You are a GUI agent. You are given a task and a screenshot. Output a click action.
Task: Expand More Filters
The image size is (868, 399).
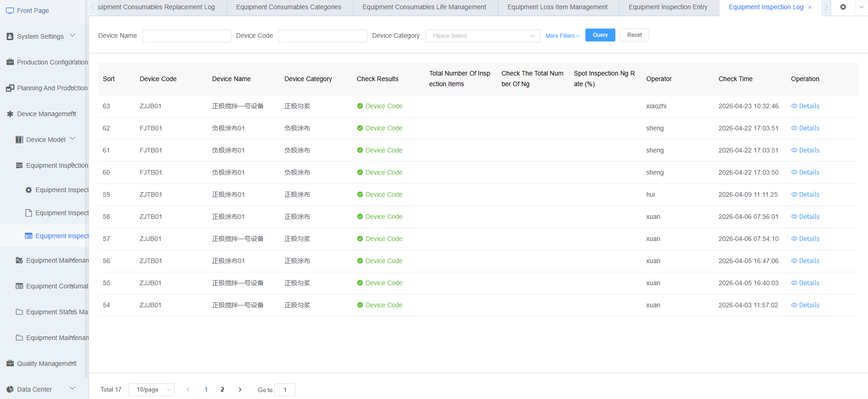562,36
